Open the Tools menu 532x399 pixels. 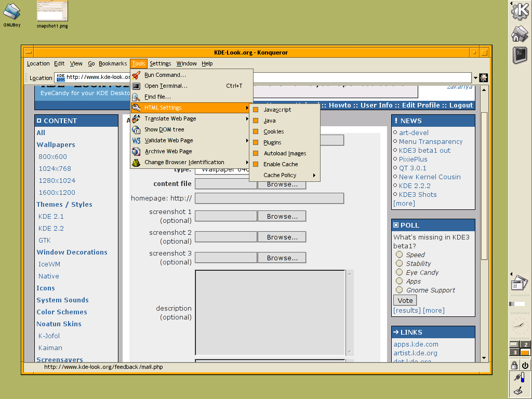[x=138, y=63]
